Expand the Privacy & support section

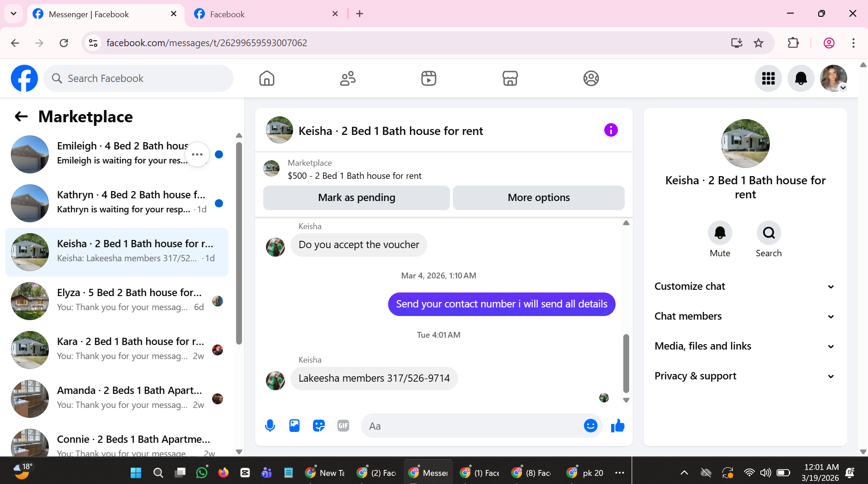pos(744,376)
